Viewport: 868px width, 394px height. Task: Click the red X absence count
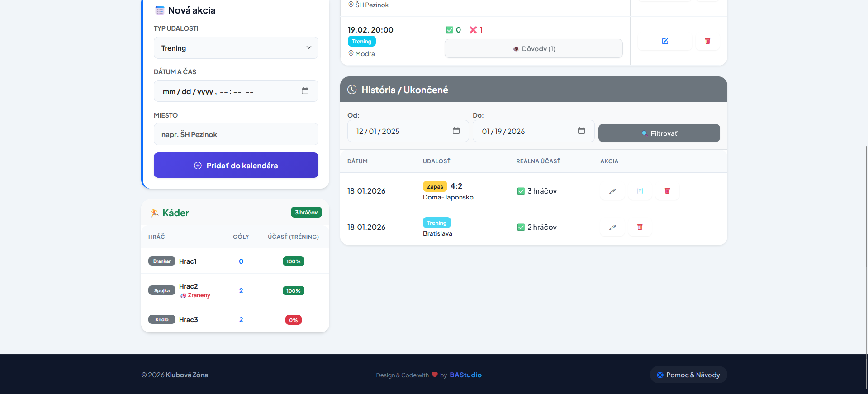coord(476,30)
